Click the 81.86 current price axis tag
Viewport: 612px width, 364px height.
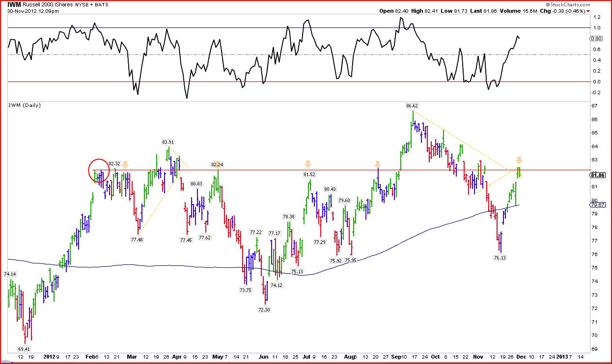[597, 175]
